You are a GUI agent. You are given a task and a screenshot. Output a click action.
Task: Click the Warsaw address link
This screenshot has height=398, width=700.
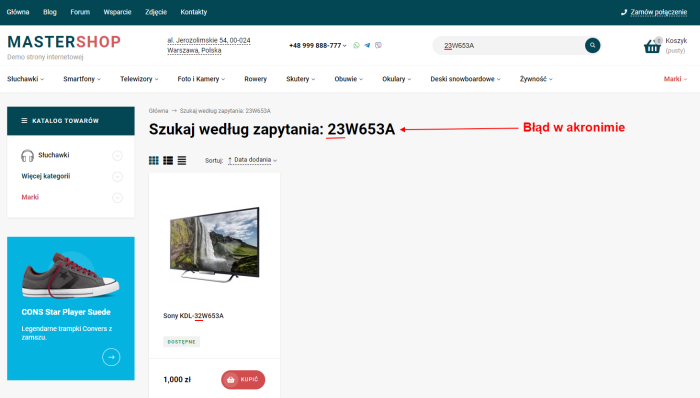[x=208, y=45]
